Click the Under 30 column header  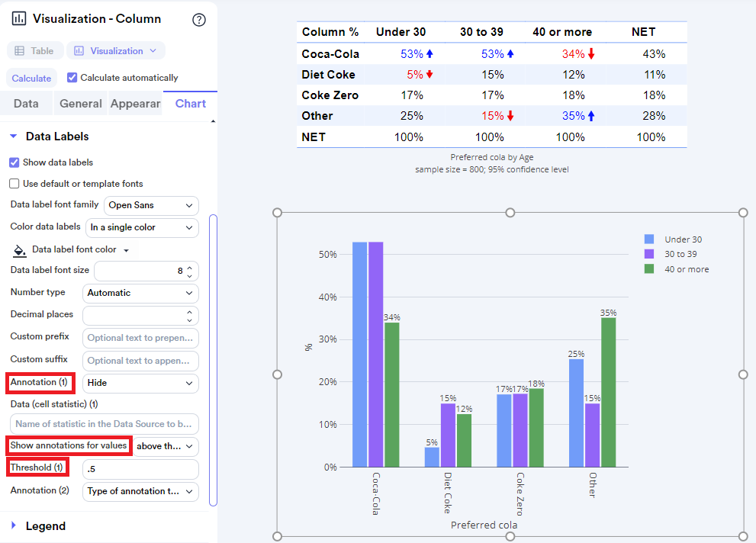click(x=401, y=32)
